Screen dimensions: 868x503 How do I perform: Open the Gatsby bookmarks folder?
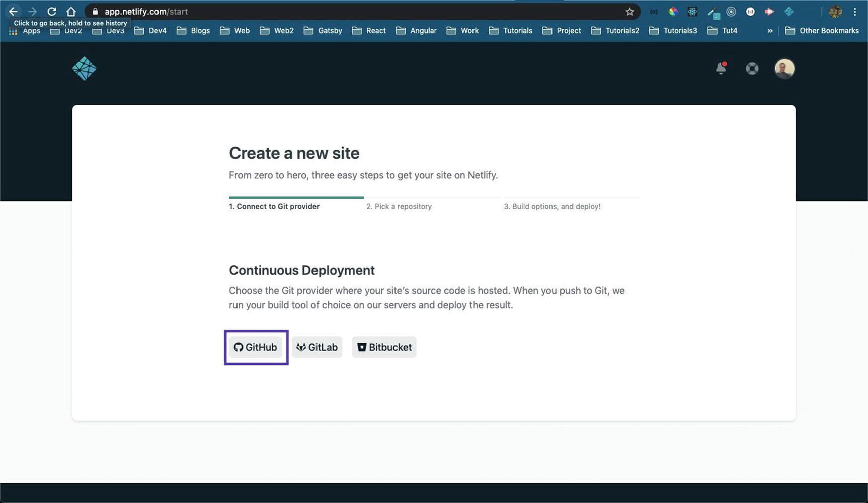click(323, 31)
